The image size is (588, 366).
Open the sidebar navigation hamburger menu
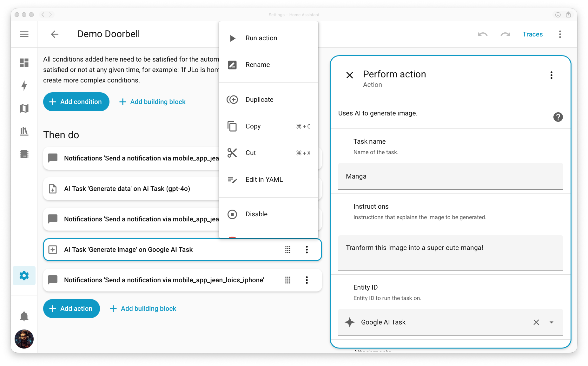[24, 34]
